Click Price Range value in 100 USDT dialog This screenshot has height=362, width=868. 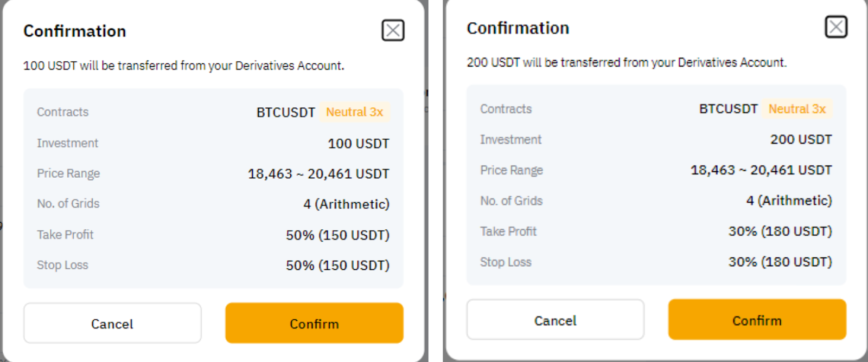pyautogui.click(x=318, y=174)
